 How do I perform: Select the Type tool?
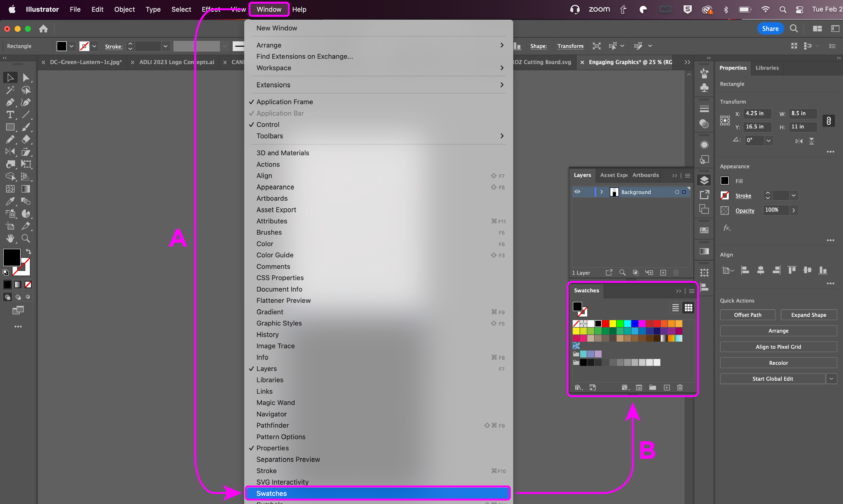(10, 115)
